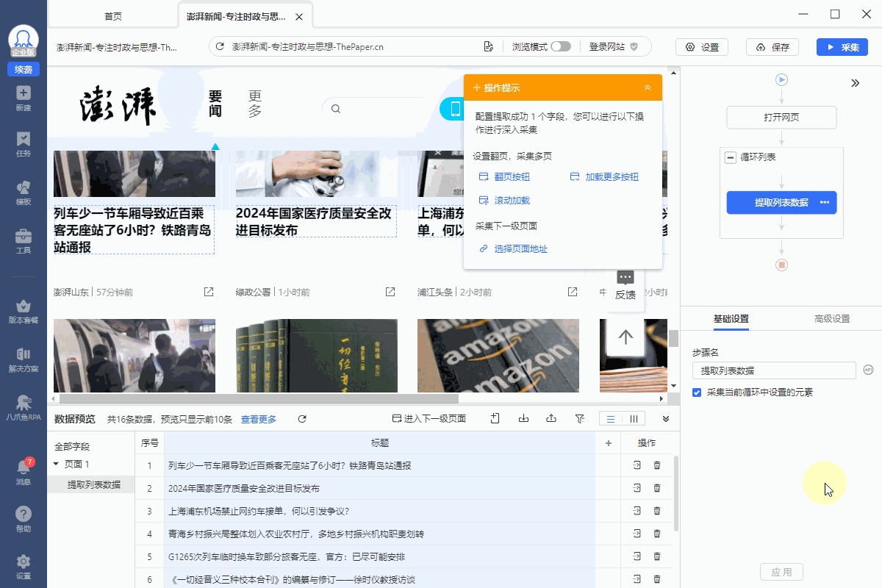Switch to the 首页 tab
Viewport: 882px width, 588px height.
point(113,16)
